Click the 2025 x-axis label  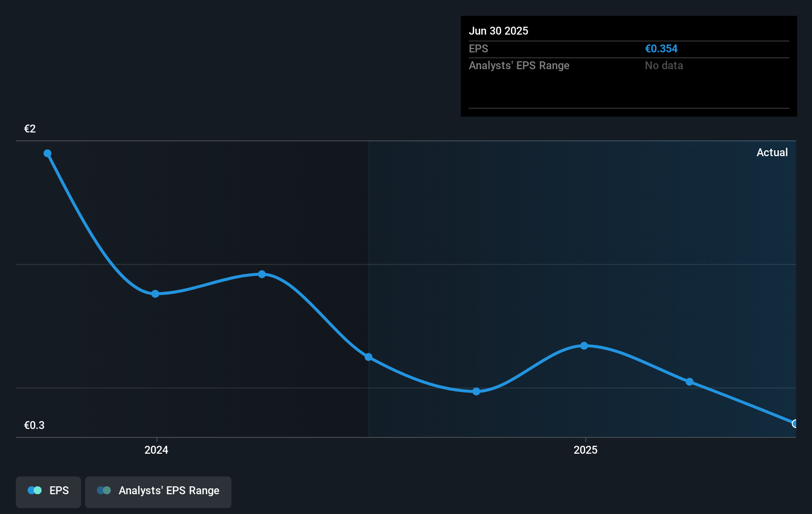[586, 450]
